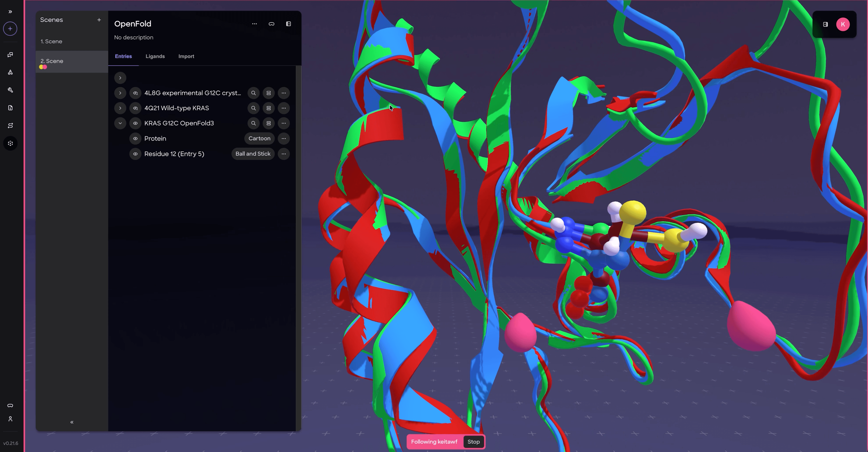Zoom to 4L8G experimental entry with magnifier
Viewport: 868px width, 452px height.
(x=253, y=93)
